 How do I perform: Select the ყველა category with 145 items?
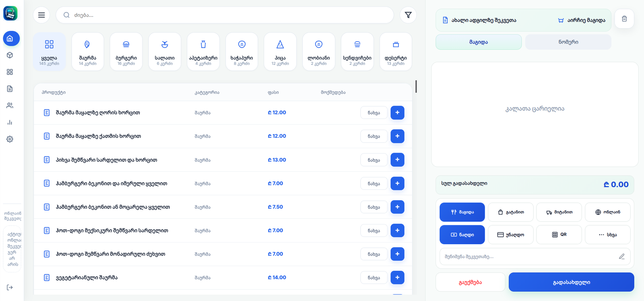click(49, 52)
